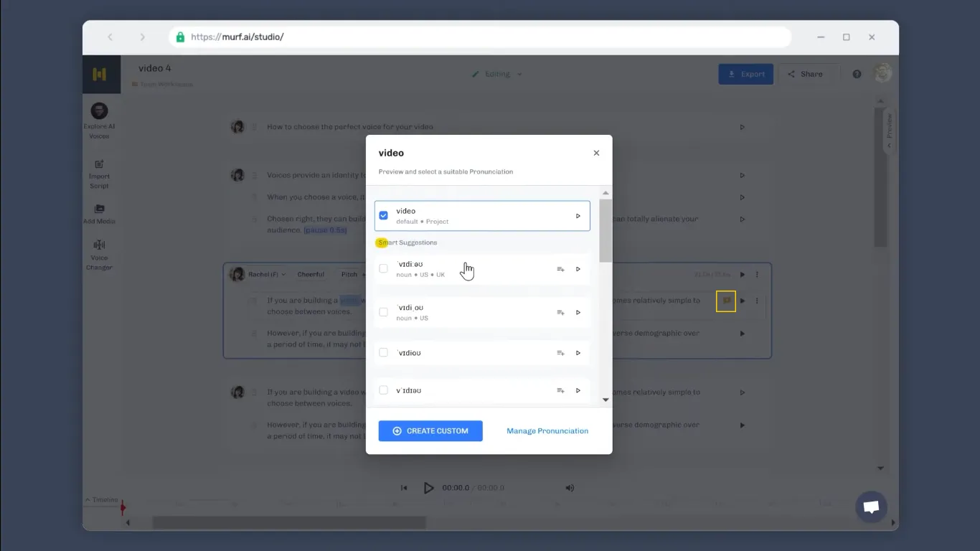Image resolution: width=980 pixels, height=551 pixels.
Task: Select the Cheerful style chip
Action: [x=311, y=275]
